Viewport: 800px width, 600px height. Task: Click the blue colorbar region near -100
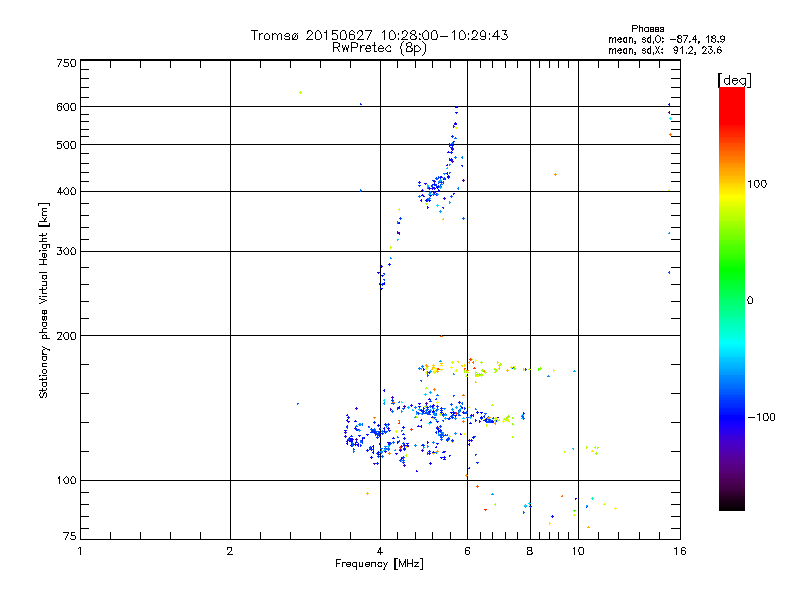731,416
